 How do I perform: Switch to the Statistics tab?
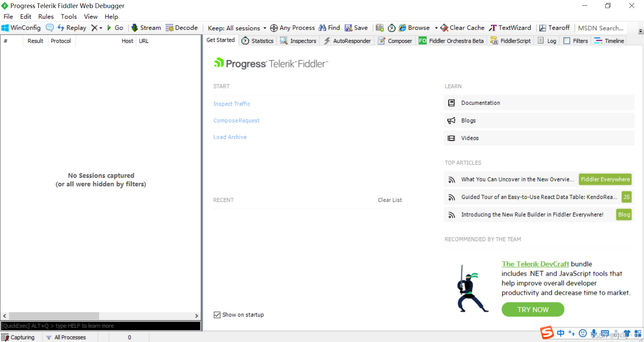[258, 41]
